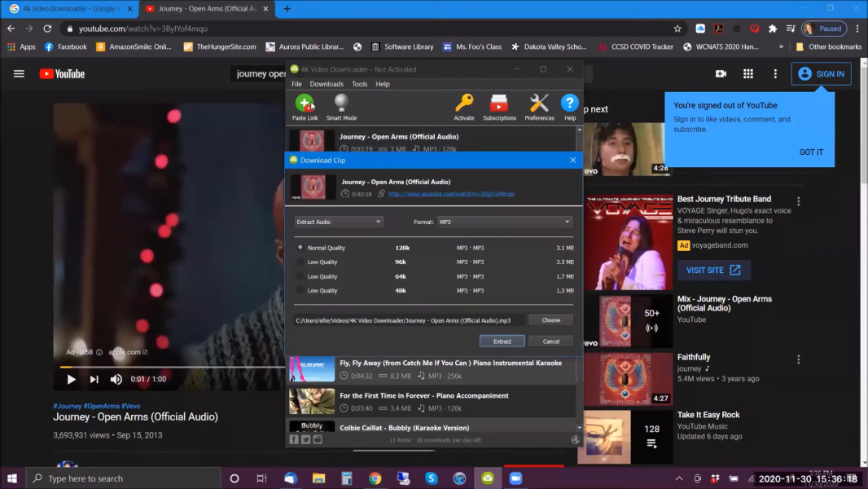Viewport: 868px width, 489px height.
Task: Open Facebook bookmark
Action: pyautogui.click(x=65, y=47)
